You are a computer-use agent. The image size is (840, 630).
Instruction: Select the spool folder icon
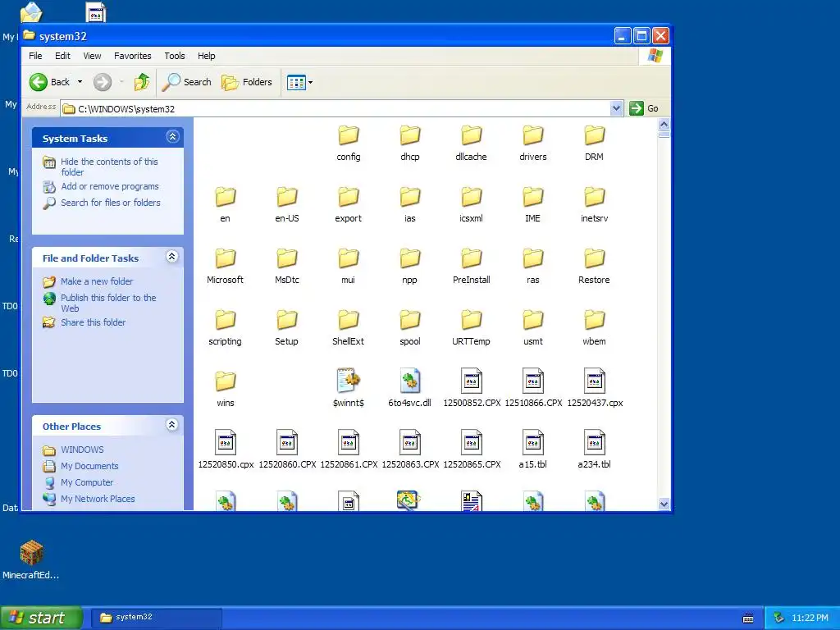410,321
